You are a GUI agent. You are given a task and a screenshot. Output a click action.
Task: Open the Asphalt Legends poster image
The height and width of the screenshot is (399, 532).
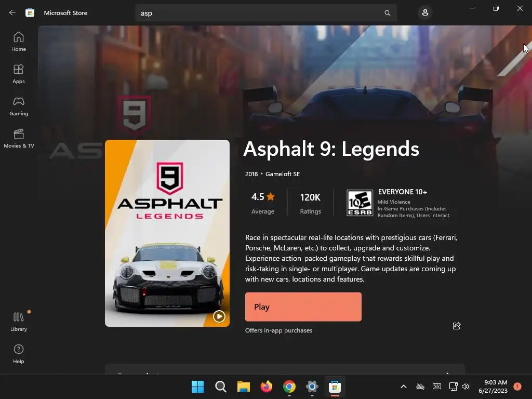[167, 233]
